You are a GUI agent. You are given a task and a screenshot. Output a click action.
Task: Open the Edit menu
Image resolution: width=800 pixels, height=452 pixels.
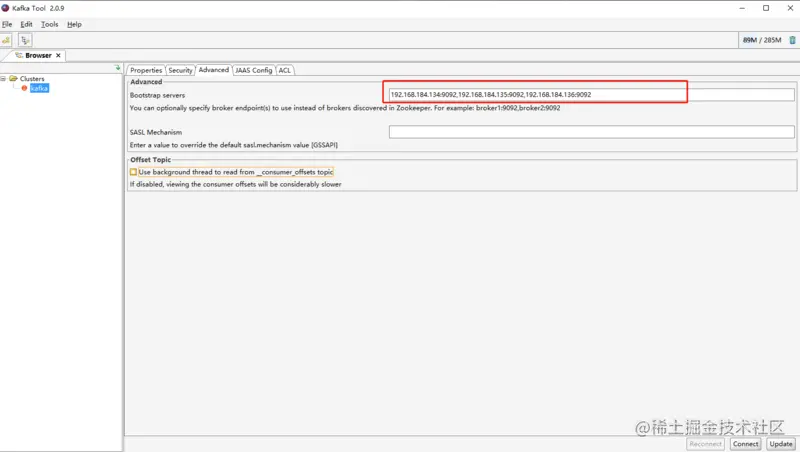(26, 24)
